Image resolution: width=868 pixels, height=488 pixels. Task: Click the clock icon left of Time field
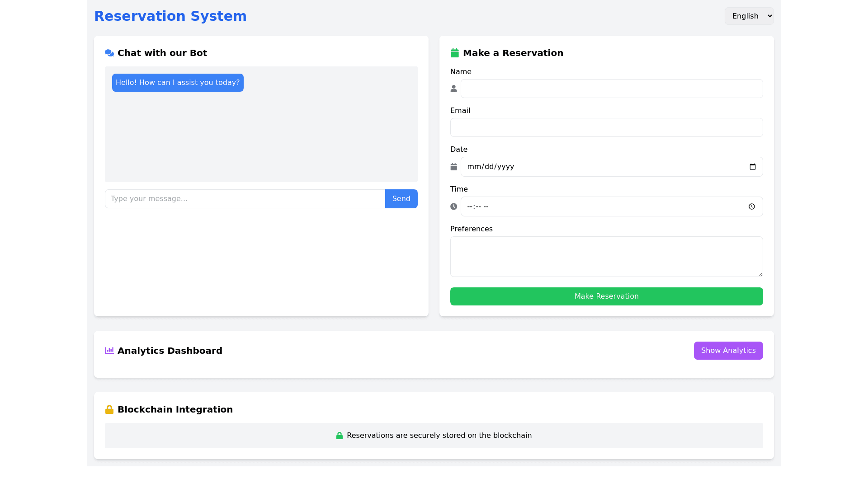453,206
